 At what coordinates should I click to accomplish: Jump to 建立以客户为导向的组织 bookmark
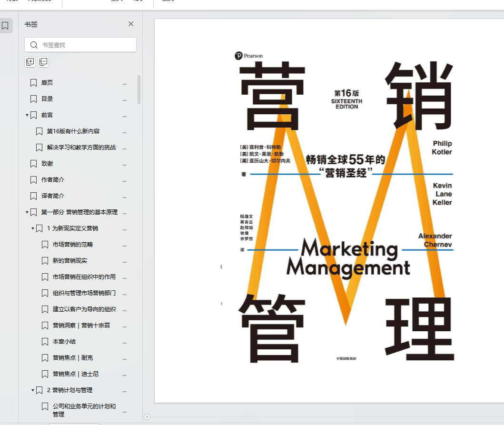click(84, 309)
